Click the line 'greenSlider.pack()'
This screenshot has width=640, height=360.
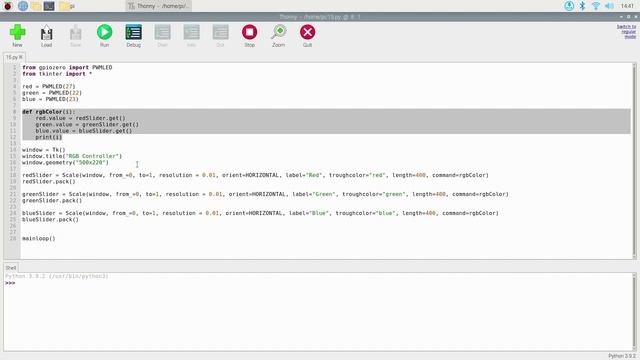52,200
